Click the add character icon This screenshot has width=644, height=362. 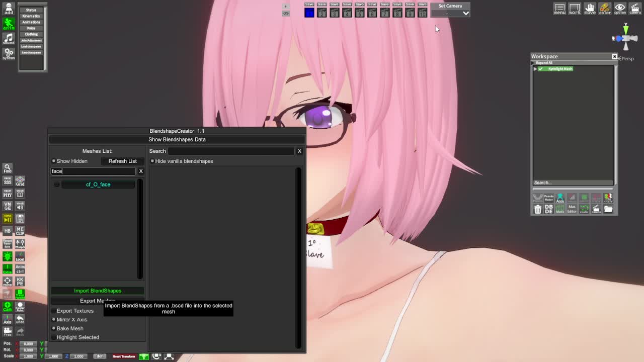[9, 9]
